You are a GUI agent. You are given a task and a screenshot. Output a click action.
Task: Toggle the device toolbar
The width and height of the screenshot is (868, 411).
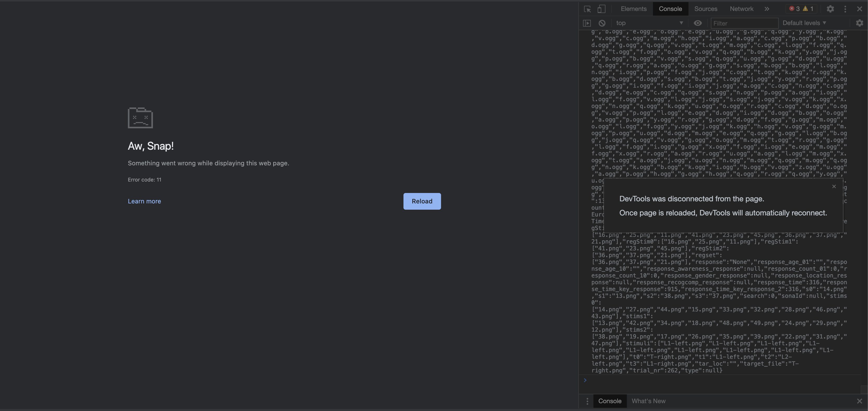602,9
